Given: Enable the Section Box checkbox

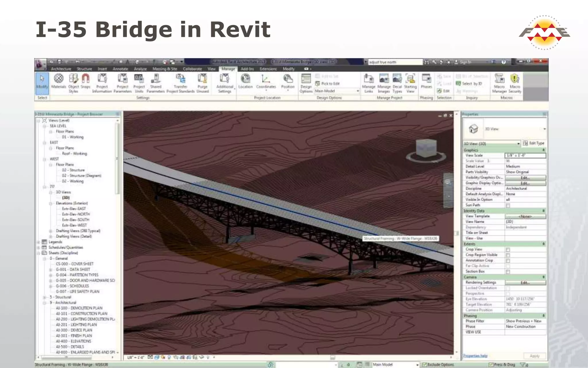Looking at the screenshot, I should [508, 272].
